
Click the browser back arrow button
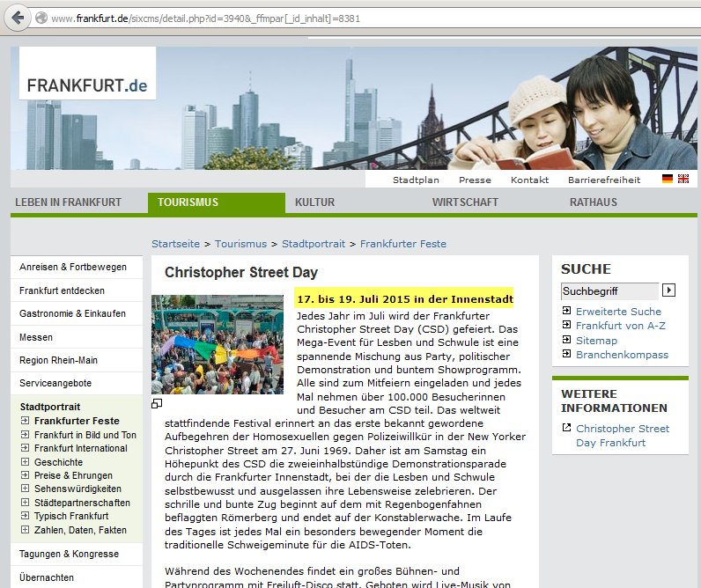[40, 18]
